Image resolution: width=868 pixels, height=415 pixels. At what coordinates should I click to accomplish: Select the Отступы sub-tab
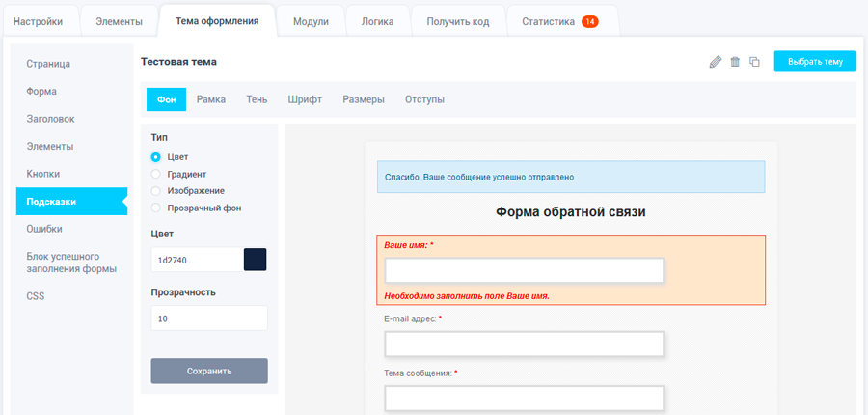pyautogui.click(x=424, y=99)
